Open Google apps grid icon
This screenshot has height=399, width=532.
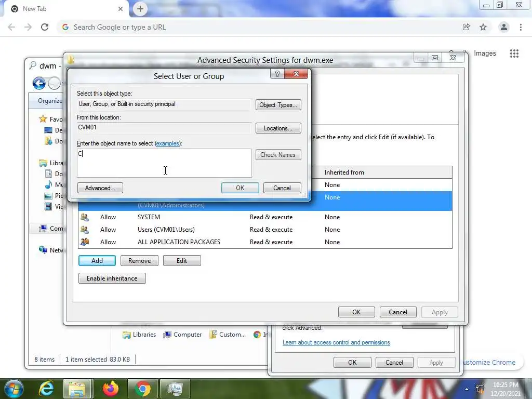click(514, 54)
